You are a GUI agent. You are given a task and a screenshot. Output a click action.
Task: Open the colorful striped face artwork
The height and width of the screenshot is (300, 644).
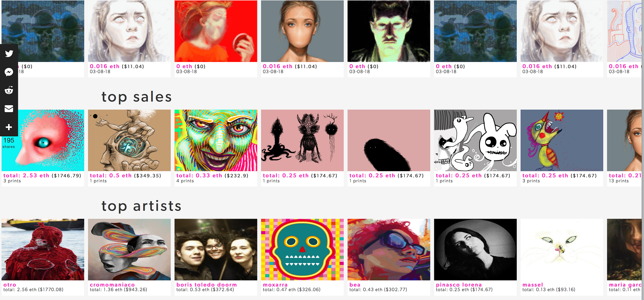pyautogui.click(x=216, y=140)
